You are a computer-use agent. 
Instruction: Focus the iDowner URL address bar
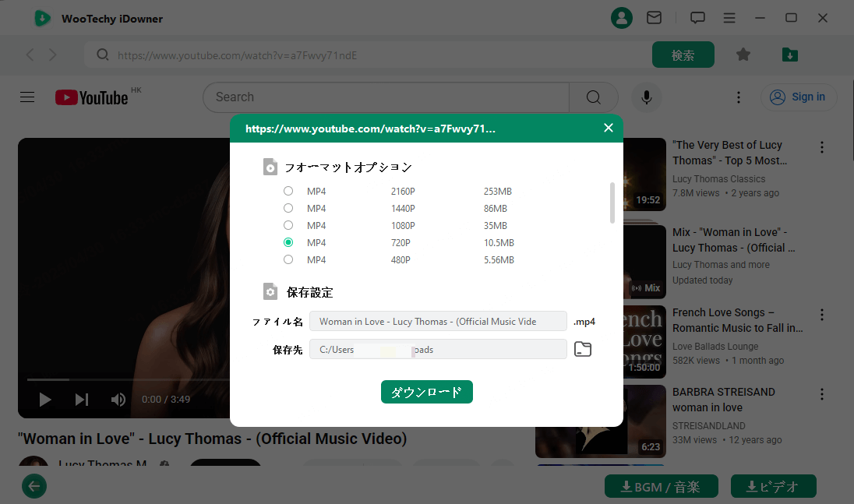point(368,55)
